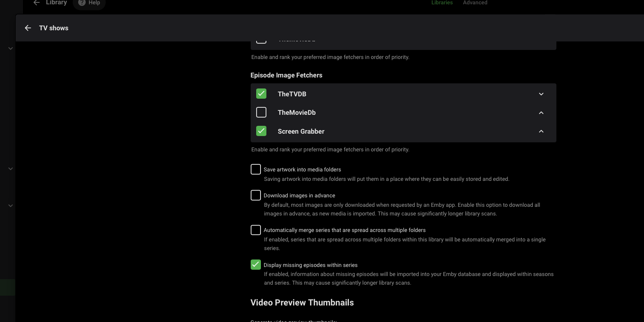
Task: Tick the Download images in advance checkbox
Action: [256, 195]
